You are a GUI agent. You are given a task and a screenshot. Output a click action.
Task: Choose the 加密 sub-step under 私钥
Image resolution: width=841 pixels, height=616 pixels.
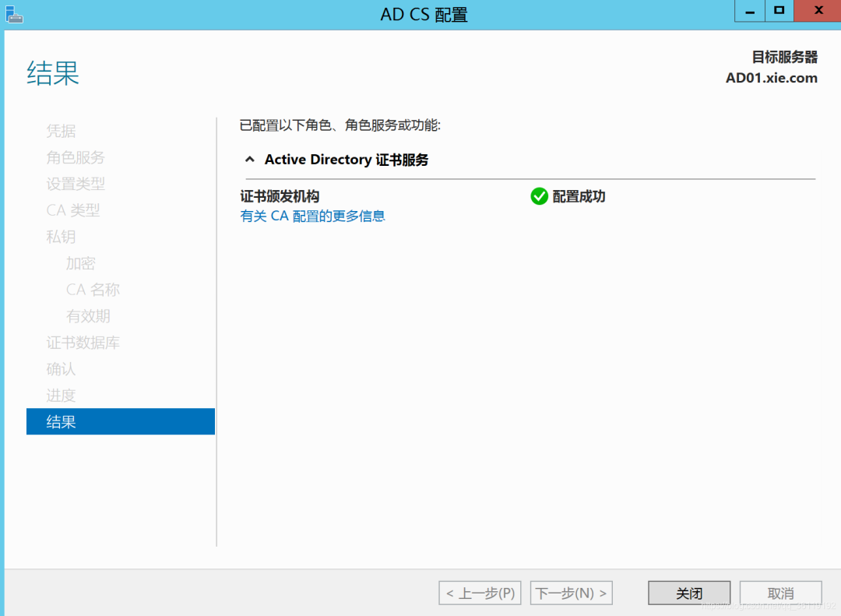tap(80, 263)
